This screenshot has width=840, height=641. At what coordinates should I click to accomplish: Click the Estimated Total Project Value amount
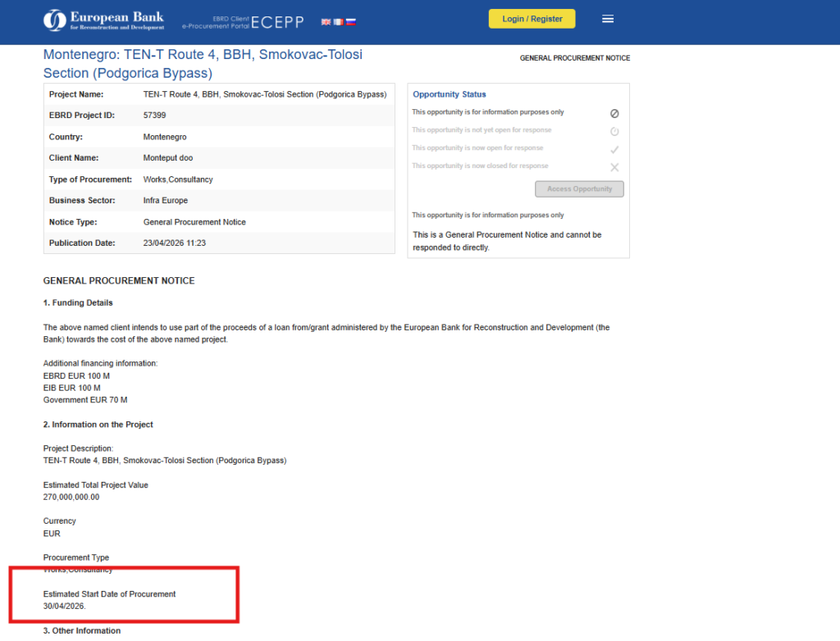[x=71, y=497]
